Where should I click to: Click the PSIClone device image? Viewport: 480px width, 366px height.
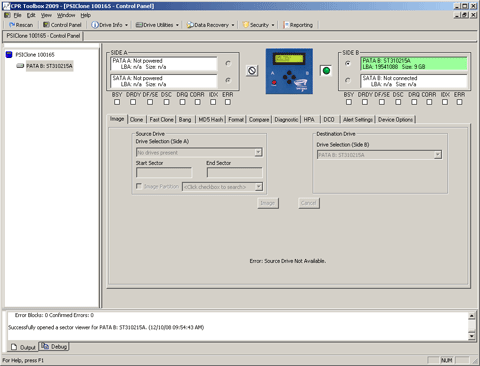pyautogui.click(x=289, y=71)
